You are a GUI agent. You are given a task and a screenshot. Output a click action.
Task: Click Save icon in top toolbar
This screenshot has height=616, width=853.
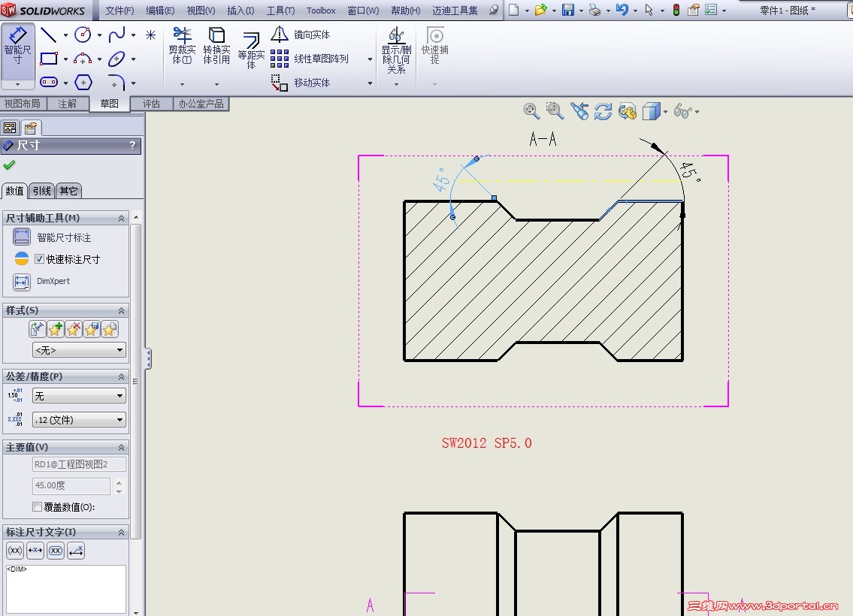pos(568,10)
